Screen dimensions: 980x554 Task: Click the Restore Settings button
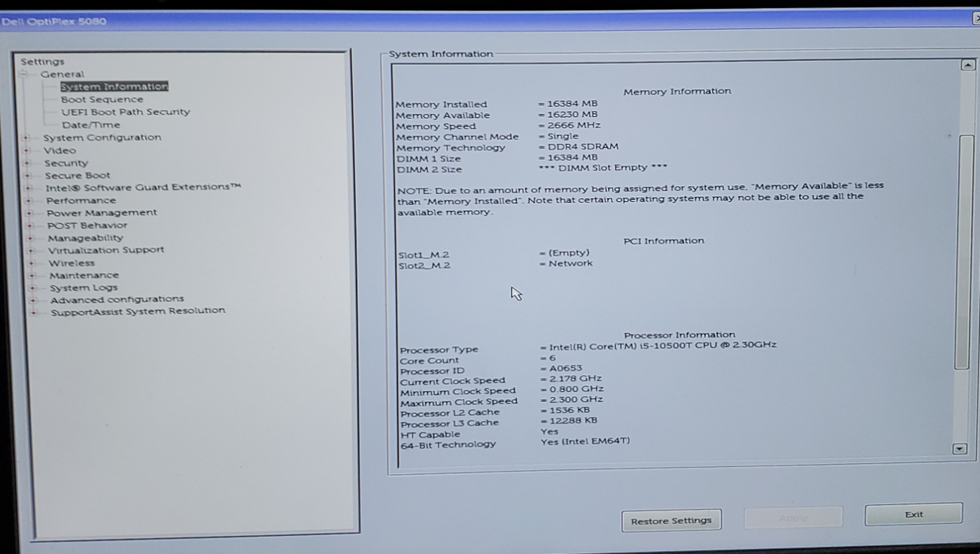(x=671, y=521)
